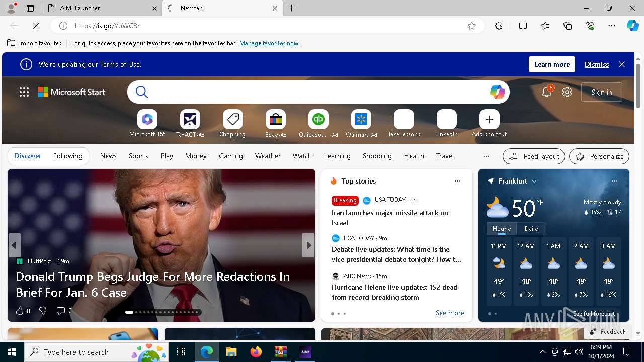Open the tab actions menu icon

(x=30, y=8)
